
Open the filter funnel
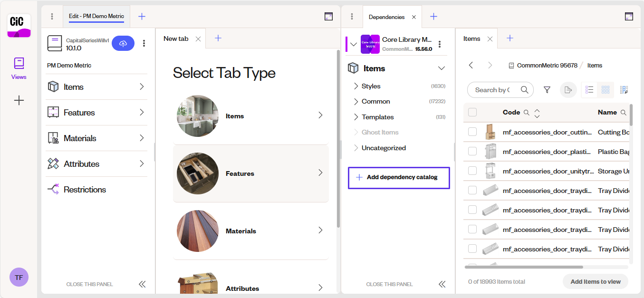[547, 90]
